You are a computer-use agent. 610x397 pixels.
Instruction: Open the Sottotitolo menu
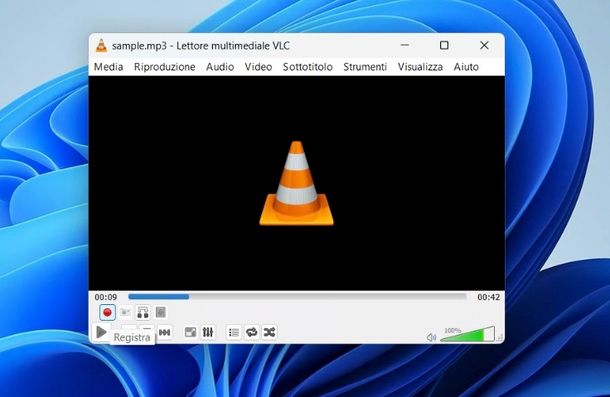[308, 67]
